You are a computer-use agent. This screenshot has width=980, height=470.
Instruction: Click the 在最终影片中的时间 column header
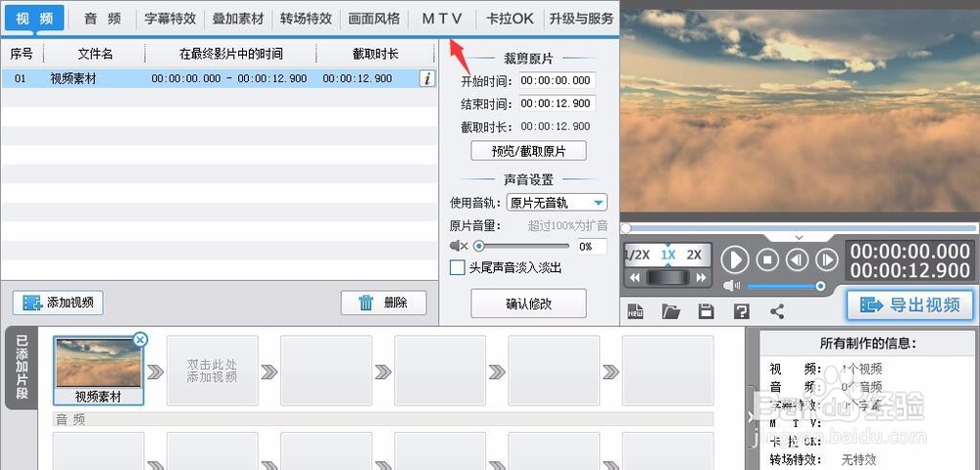pos(230,54)
